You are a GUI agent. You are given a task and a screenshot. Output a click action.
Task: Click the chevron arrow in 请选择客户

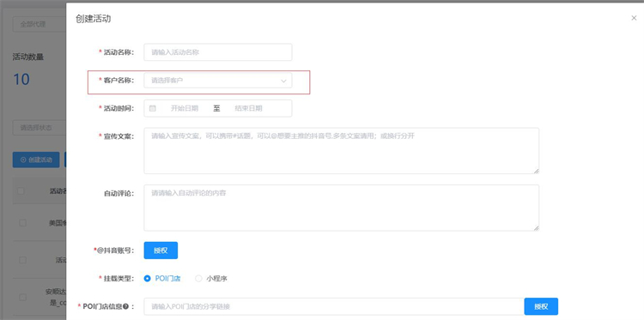point(283,81)
